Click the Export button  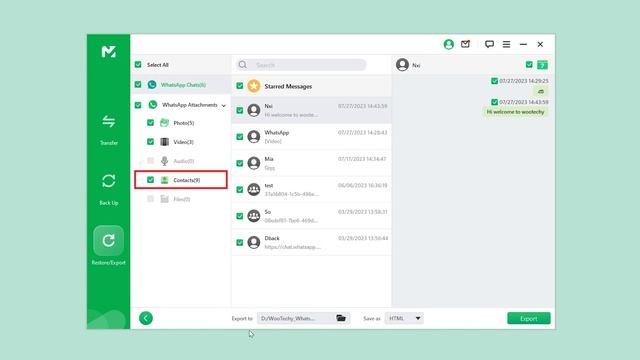pos(529,318)
